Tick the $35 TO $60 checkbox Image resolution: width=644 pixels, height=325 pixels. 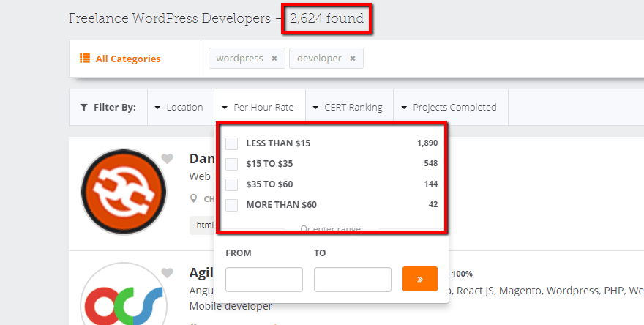(231, 184)
